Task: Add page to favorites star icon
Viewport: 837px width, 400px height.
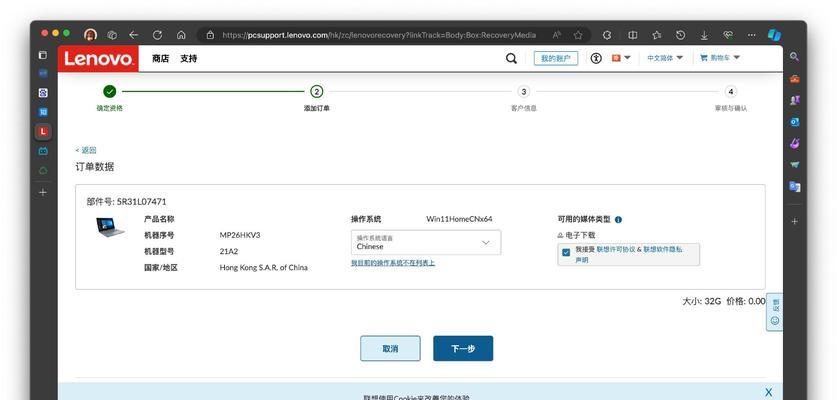Action: [578, 35]
